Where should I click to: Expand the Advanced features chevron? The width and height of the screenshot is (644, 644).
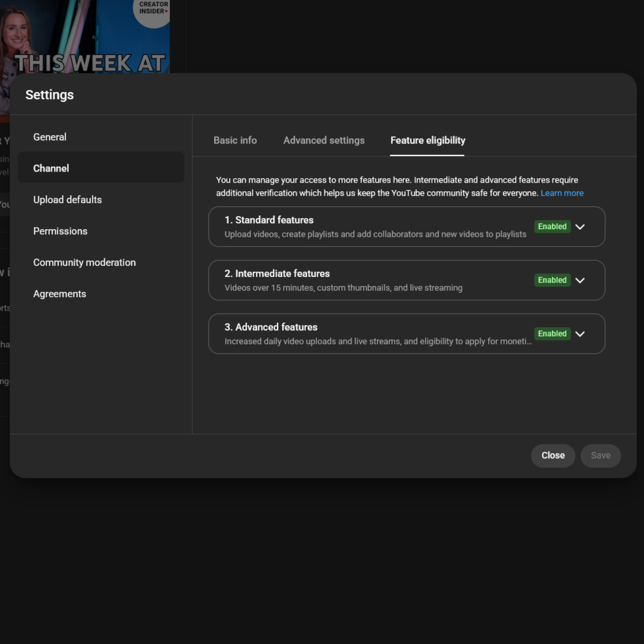pos(580,334)
